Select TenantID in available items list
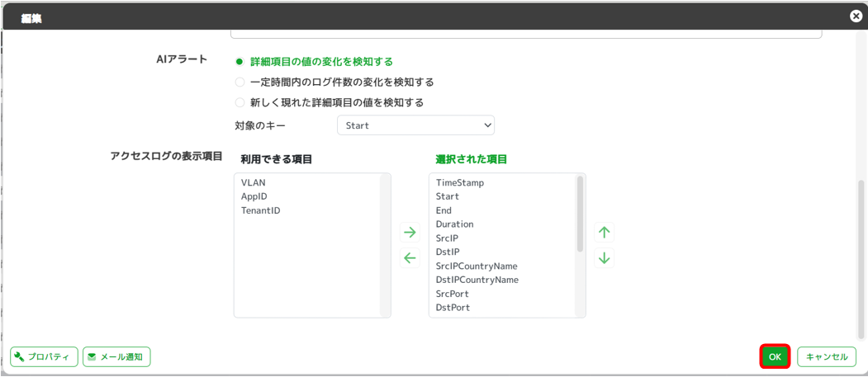The image size is (868, 377). pos(261,211)
